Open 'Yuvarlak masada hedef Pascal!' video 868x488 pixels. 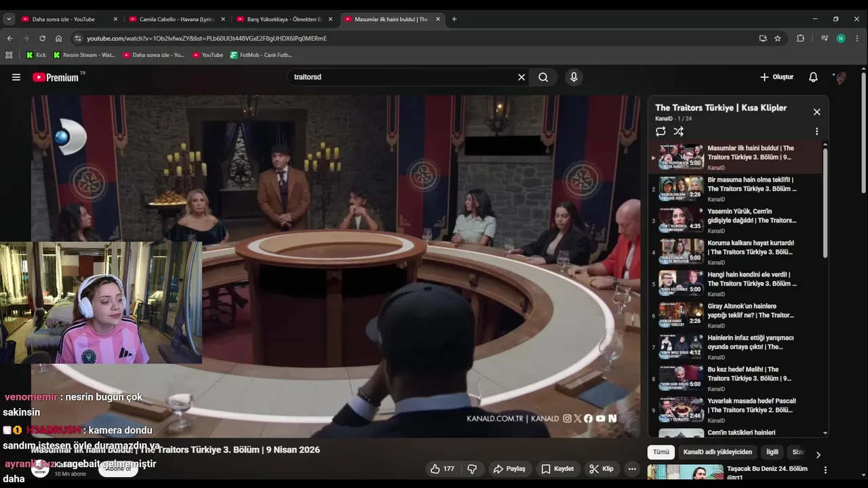click(x=736, y=411)
